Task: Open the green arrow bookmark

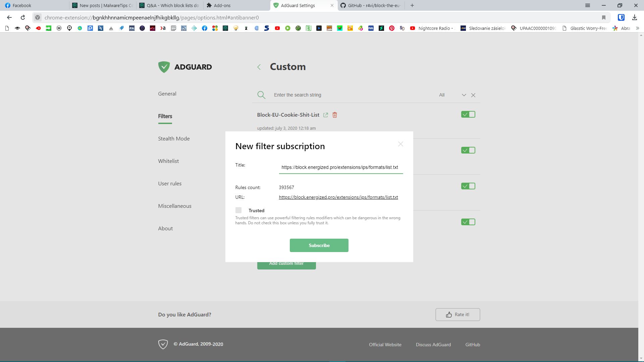Action: tap(49, 28)
